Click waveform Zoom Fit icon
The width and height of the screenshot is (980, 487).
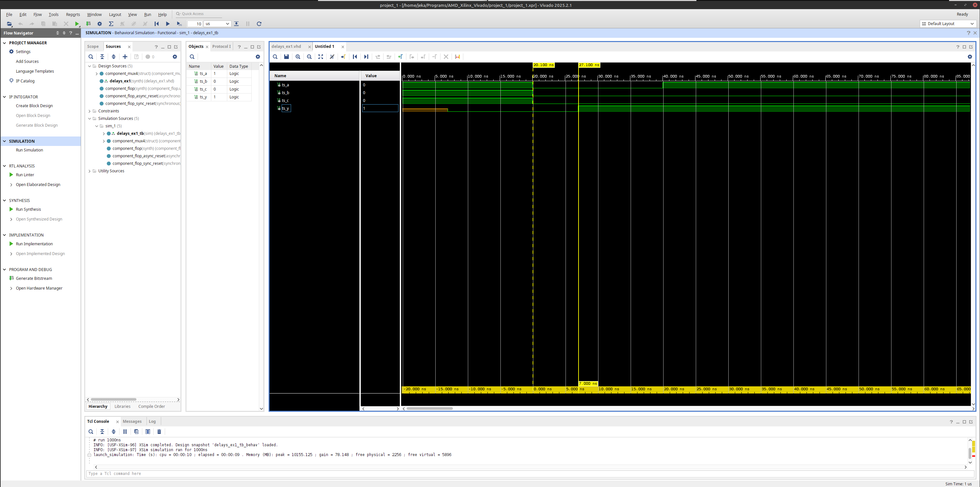(321, 57)
